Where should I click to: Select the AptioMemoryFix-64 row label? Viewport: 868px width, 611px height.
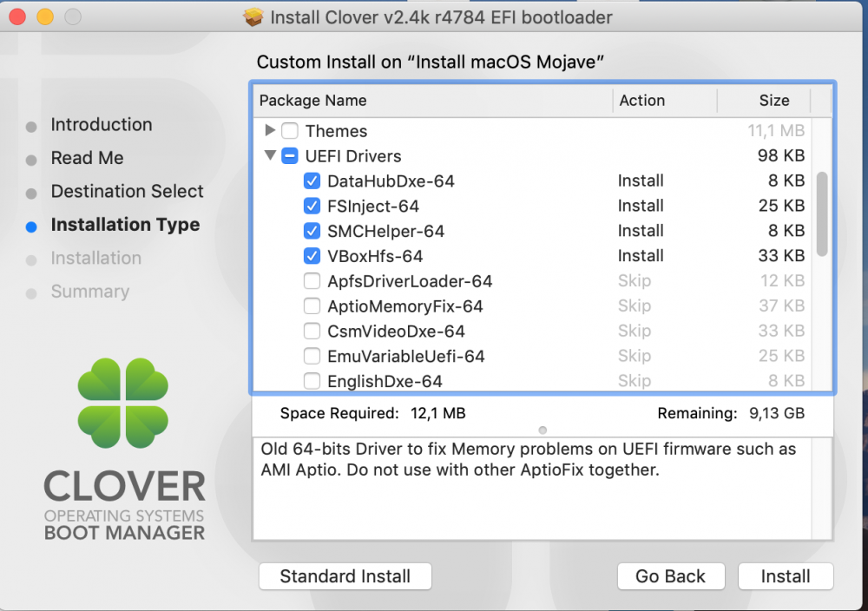(x=405, y=306)
